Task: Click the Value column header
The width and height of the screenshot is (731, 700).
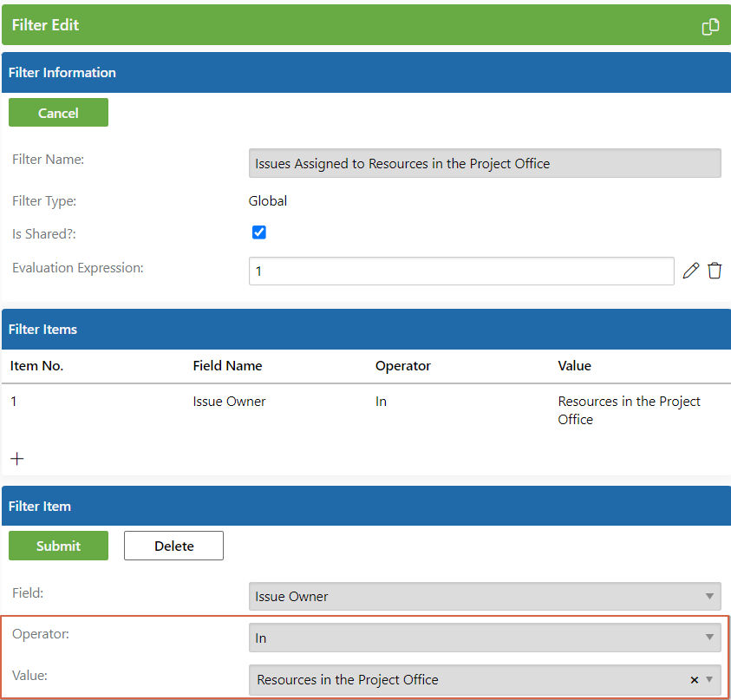Action: pos(574,366)
